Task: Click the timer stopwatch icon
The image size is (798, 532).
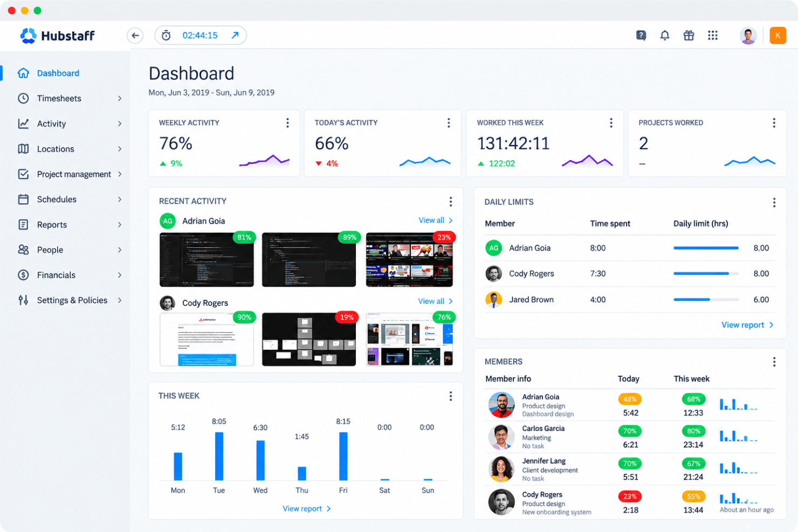Action: click(166, 36)
